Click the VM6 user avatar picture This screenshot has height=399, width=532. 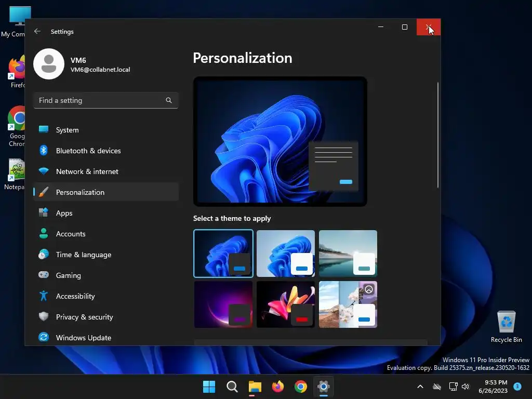(x=49, y=64)
